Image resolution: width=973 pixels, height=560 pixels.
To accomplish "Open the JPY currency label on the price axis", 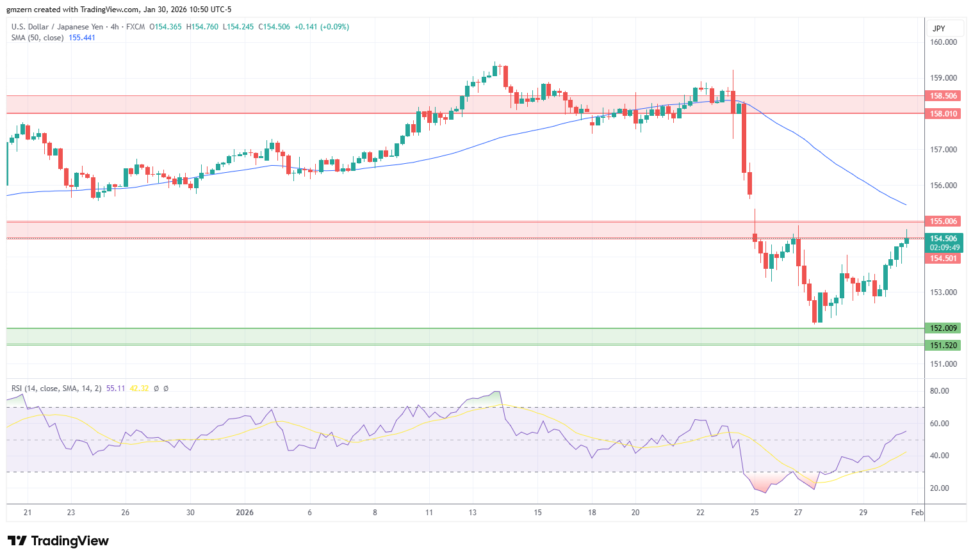I will tap(945, 29).
